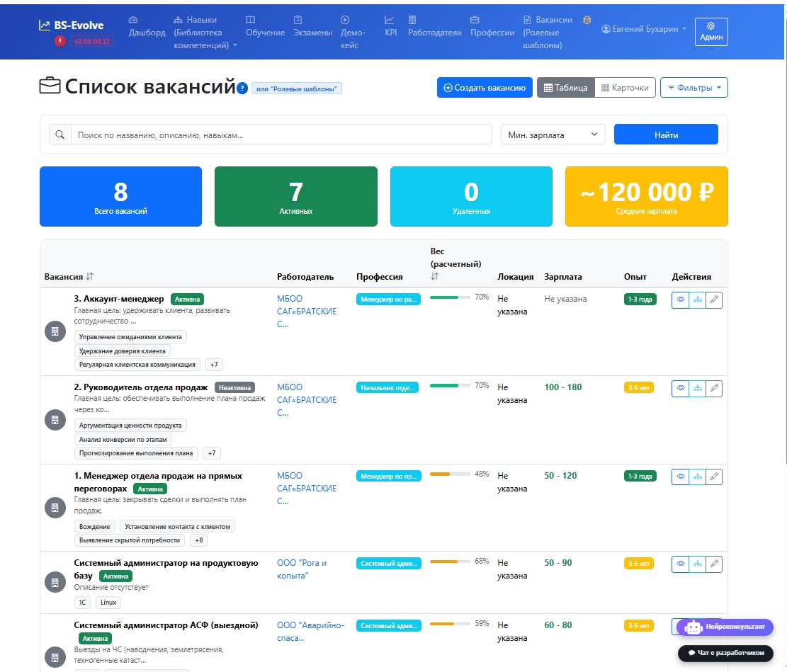Click the Удаленных stat card
Viewport: 787px width, 672px height.
(x=471, y=197)
